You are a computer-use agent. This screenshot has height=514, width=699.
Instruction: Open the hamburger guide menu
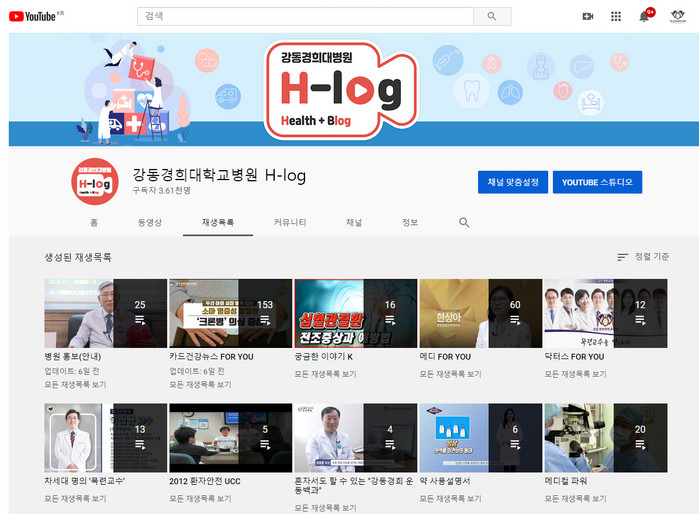tap(4, 16)
